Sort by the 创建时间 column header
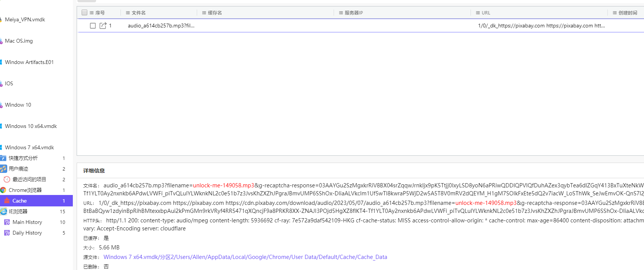This screenshot has width=644, height=270. pyautogui.click(x=628, y=13)
